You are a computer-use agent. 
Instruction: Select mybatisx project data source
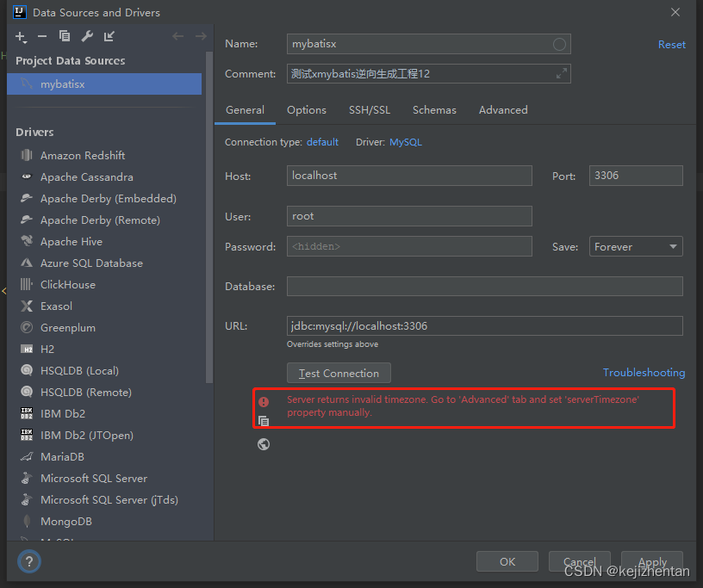tap(104, 84)
